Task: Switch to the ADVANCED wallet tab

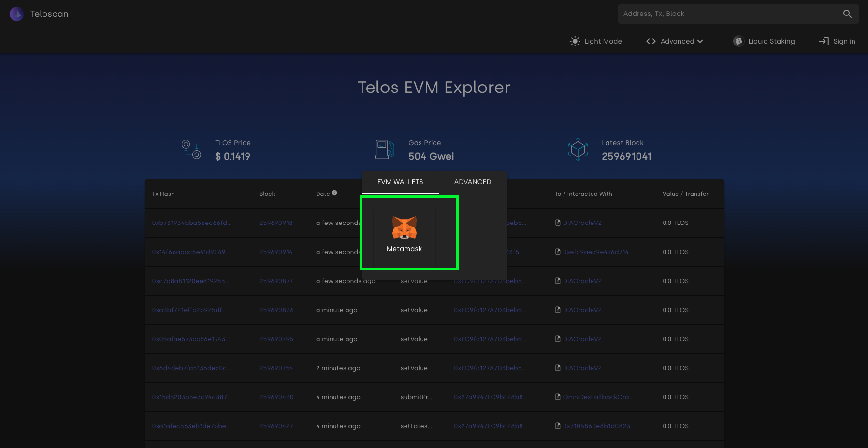Action: [x=472, y=182]
